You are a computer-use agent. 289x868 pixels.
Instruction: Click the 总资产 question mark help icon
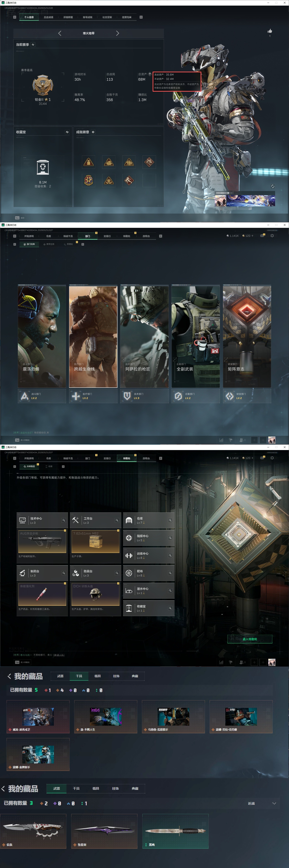pyautogui.click(x=150, y=74)
